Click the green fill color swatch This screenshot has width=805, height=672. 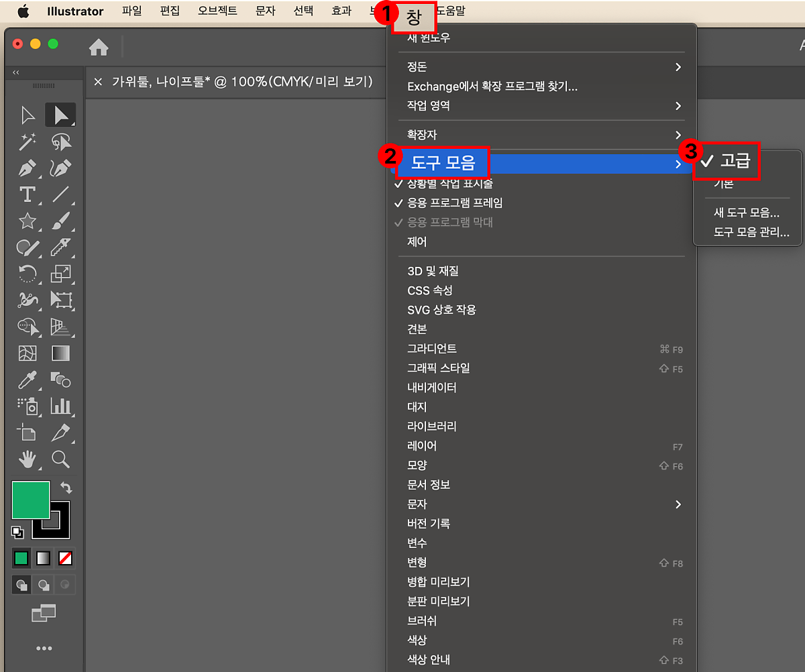pyautogui.click(x=30, y=500)
